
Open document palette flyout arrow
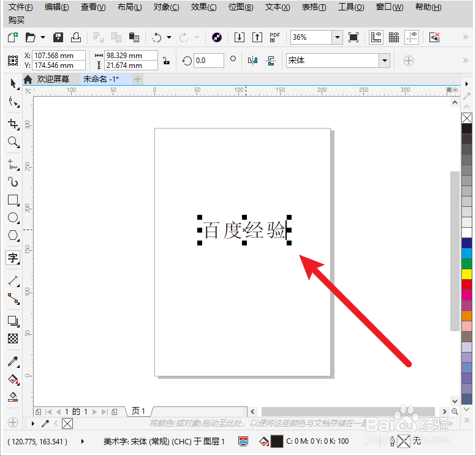33,424
